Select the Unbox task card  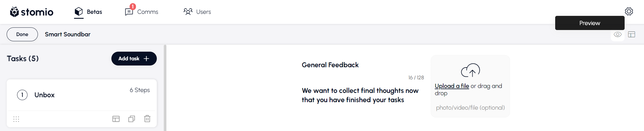(82, 95)
